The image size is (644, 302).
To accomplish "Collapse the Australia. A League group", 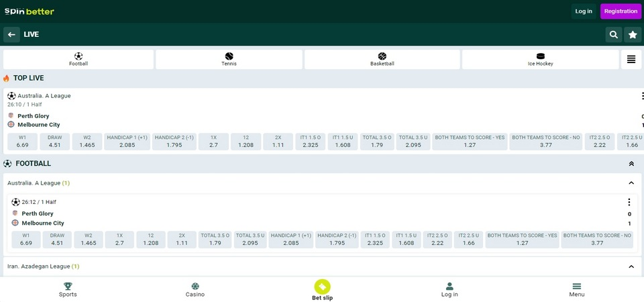I will tap(631, 183).
